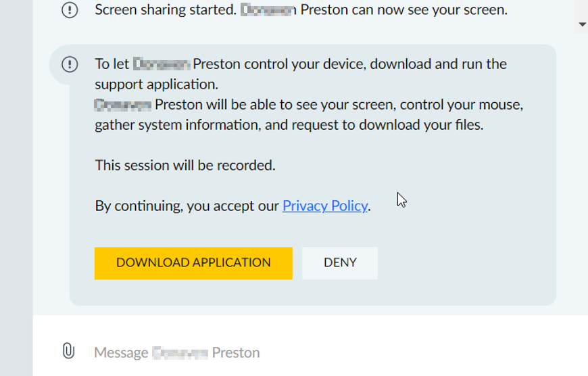Click the blurred name in Screen sharing message
Viewport: 588px width, 376px height.
268,10
